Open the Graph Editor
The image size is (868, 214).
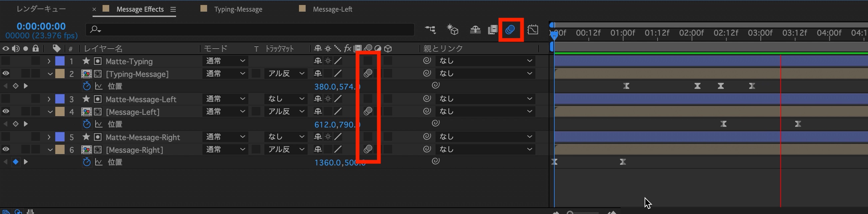533,30
